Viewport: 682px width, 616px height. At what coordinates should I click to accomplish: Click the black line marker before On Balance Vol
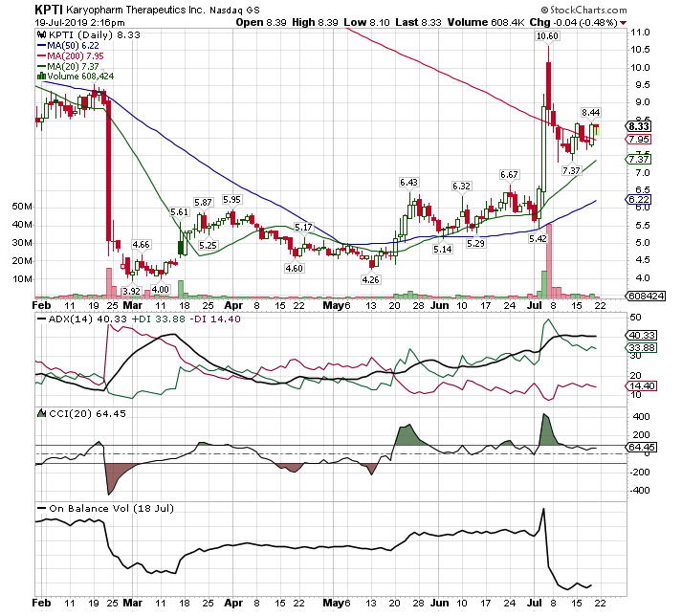[x=42, y=508]
